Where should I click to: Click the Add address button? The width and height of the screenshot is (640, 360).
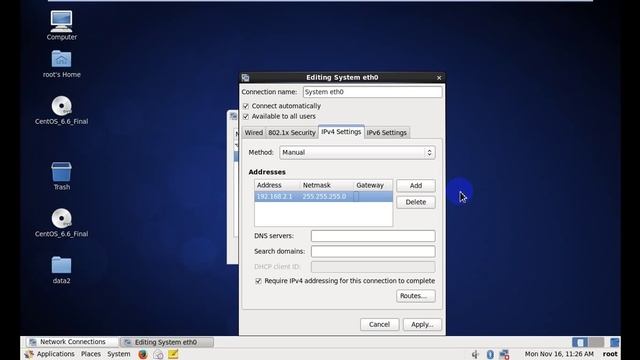pos(416,186)
